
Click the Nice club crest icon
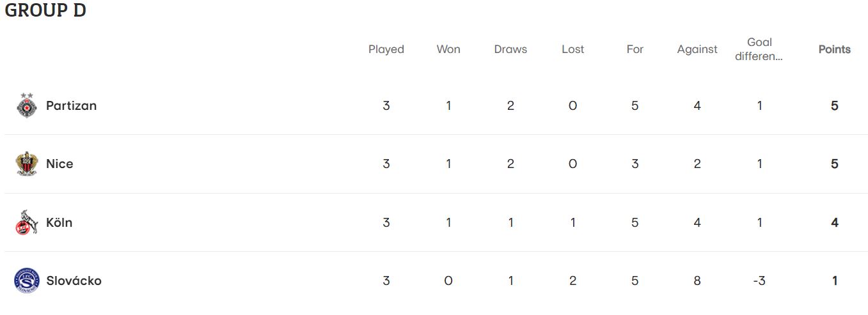click(x=27, y=164)
